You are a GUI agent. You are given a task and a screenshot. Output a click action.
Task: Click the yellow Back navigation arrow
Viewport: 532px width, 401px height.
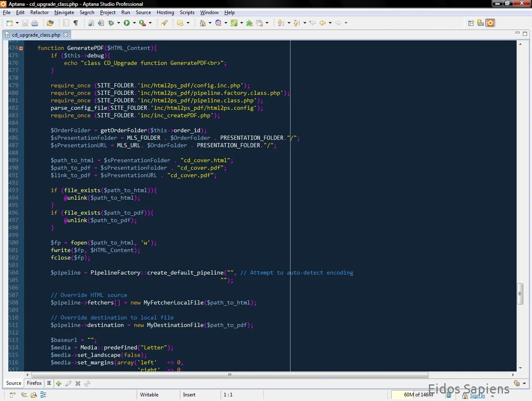pos(323,23)
